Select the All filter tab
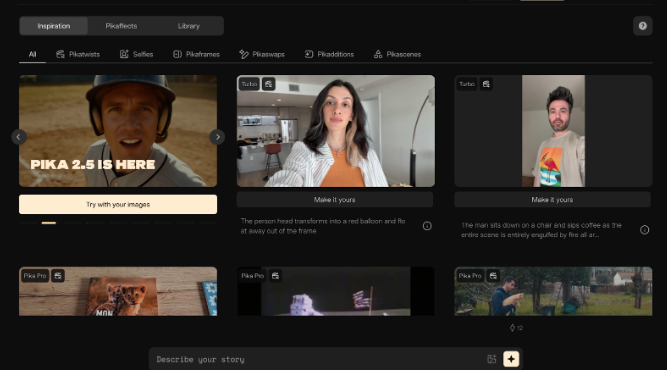 pyautogui.click(x=32, y=54)
